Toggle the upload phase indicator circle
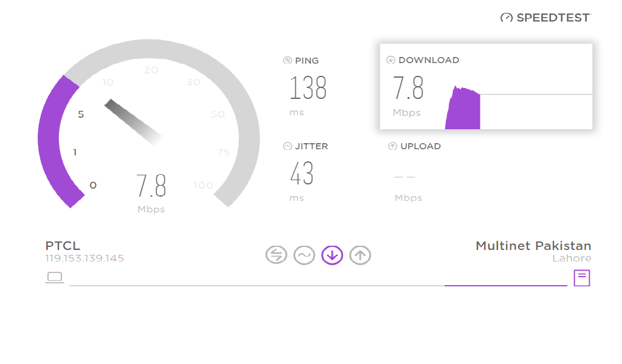Screen dimensions: 622x364 (x=361, y=255)
